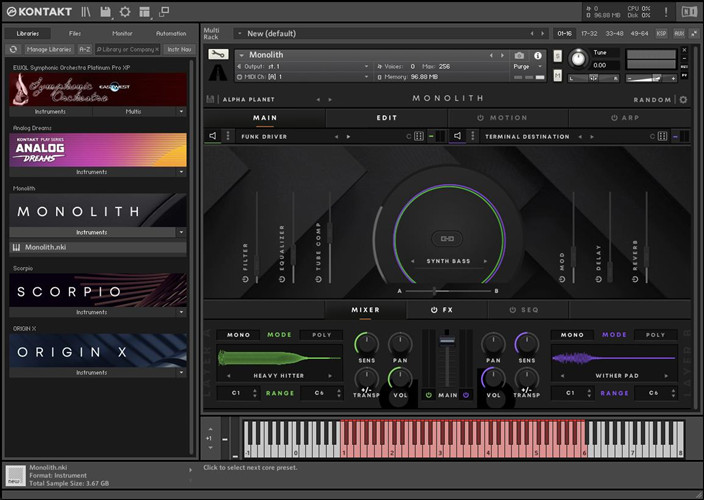Open the Files tab in the browser
The image size is (704, 500).
click(x=75, y=33)
